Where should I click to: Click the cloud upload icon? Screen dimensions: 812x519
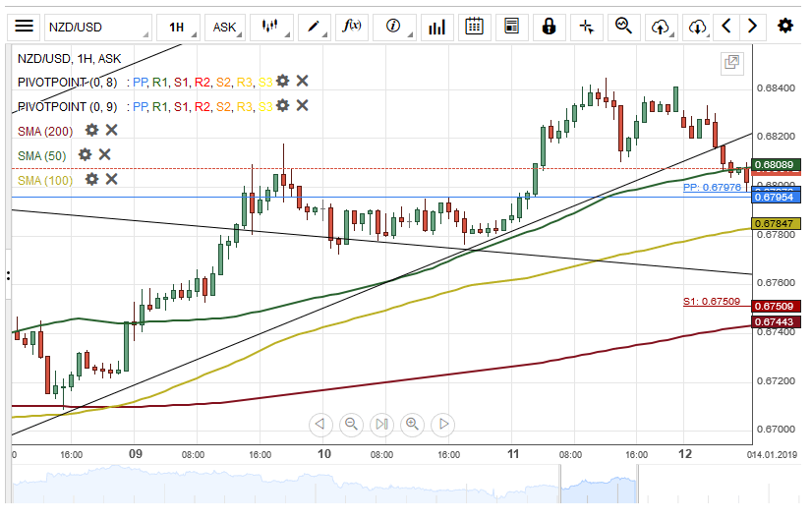point(662,27)
